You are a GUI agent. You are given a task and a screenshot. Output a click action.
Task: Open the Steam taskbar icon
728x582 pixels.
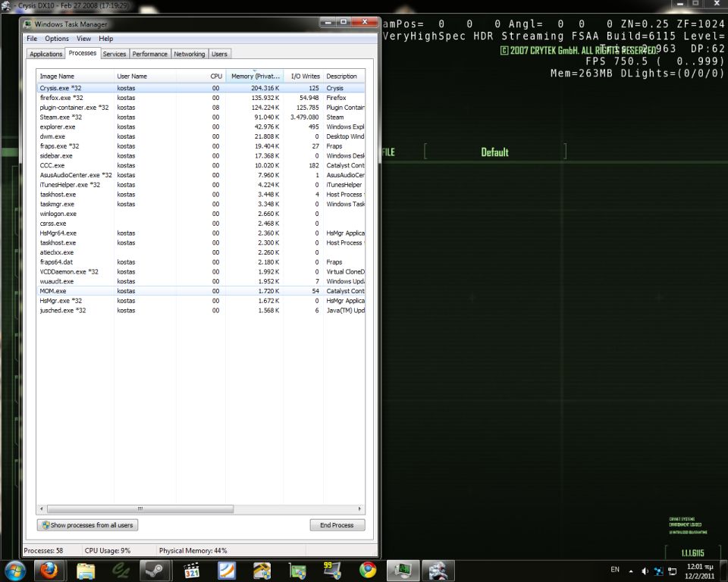coord(155,571)
